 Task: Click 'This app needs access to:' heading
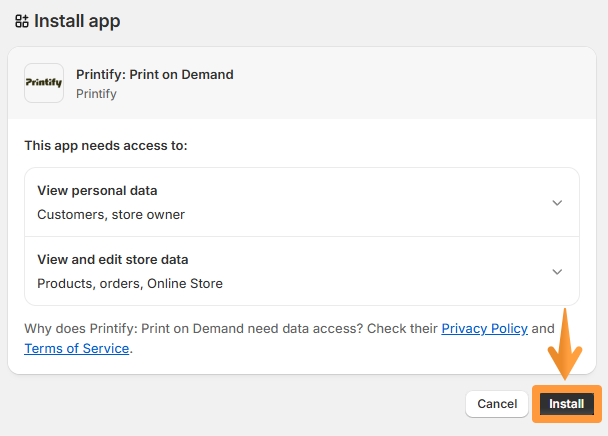coord(106,145)
